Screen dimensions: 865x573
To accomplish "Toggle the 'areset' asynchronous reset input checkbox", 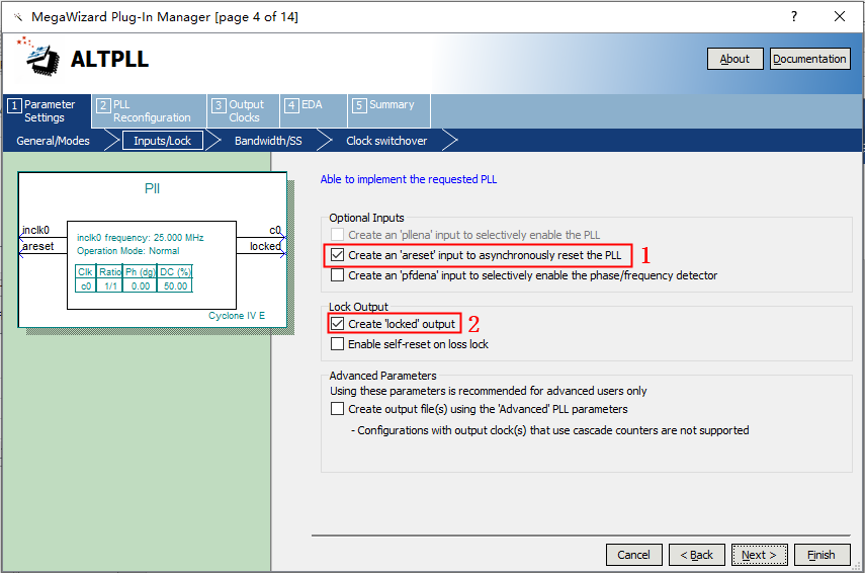I will point(337,255).
